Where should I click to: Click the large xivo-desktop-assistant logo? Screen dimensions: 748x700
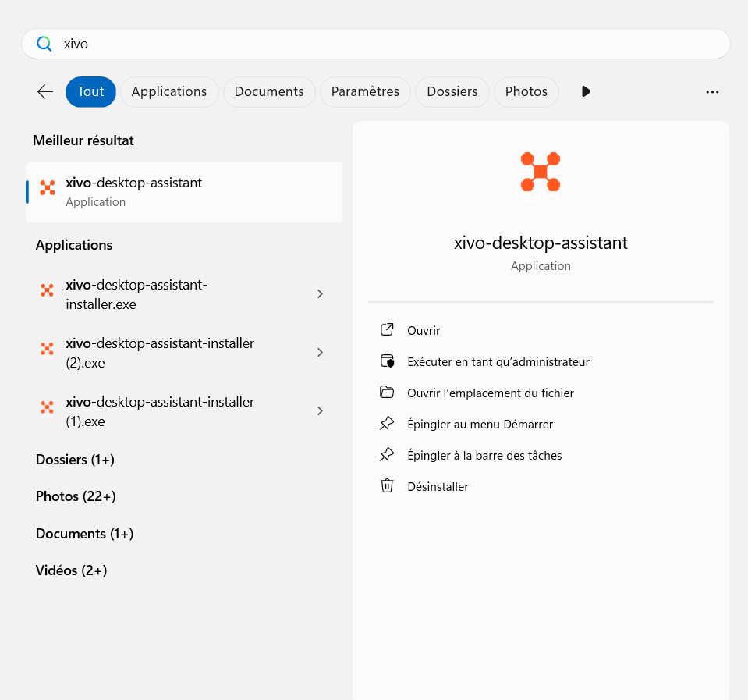[x=541, y=172]
